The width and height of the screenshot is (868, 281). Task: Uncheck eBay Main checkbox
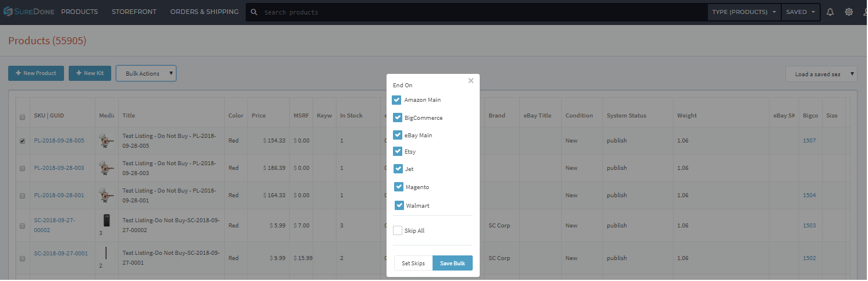397,135
